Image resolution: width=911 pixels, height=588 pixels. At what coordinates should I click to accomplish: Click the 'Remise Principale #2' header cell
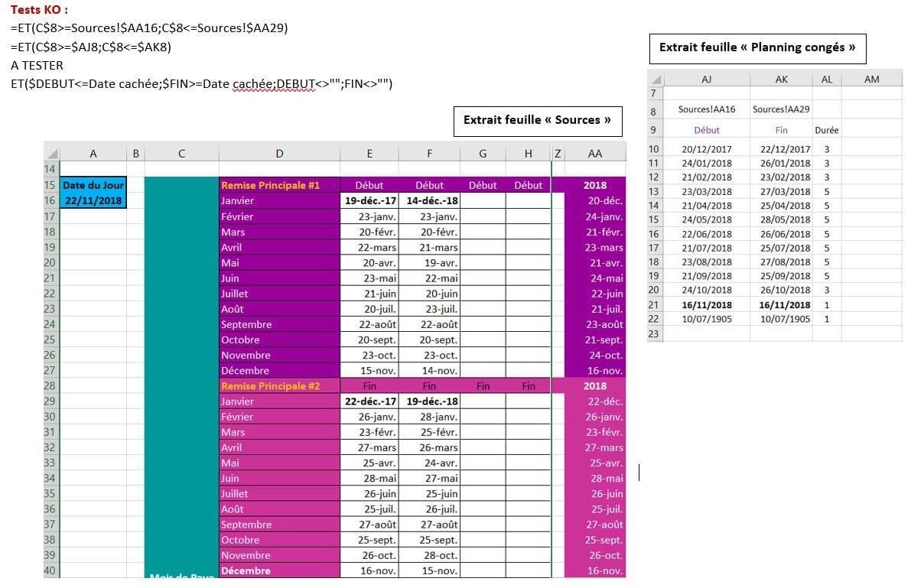point(278,386)
